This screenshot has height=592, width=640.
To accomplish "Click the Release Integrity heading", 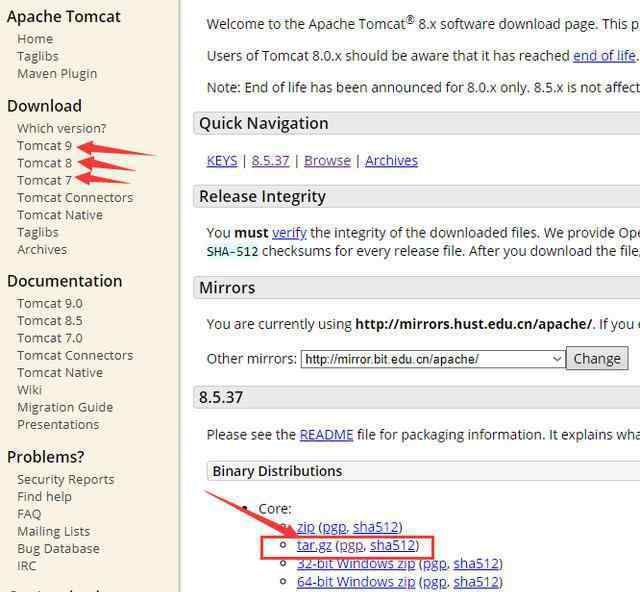I will point(262,196).
